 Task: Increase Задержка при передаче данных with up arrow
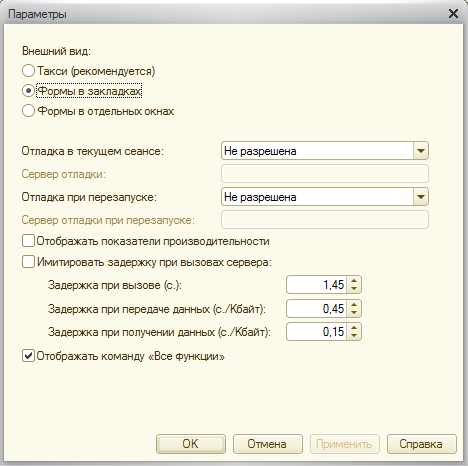354,305
